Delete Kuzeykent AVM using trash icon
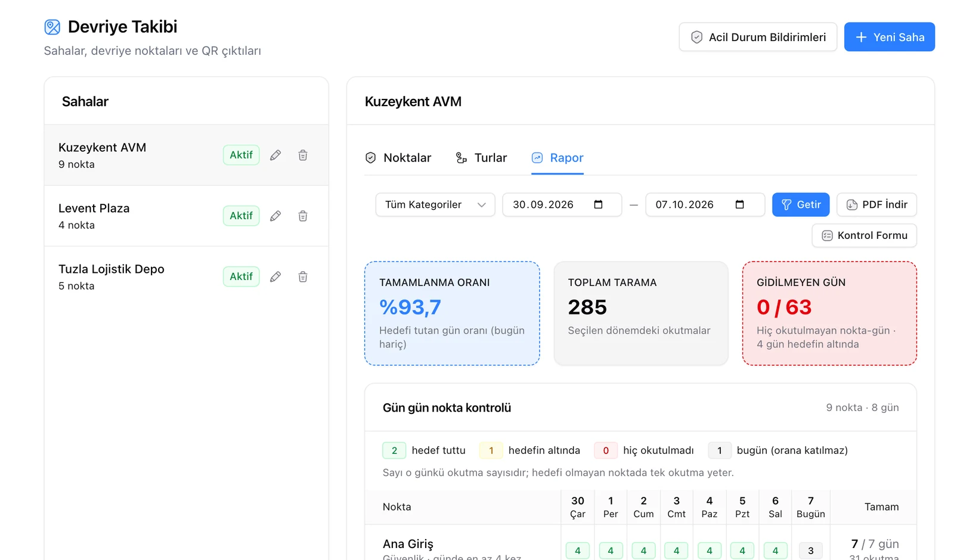This screenshot has width=954, height=560. [x=303, y=155]
